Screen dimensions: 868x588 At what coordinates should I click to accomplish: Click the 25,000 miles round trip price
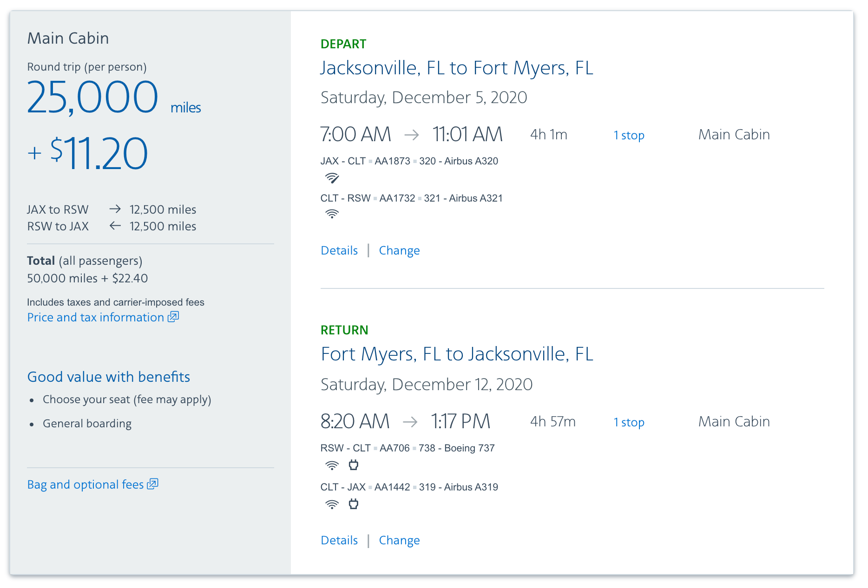point(93,97)
